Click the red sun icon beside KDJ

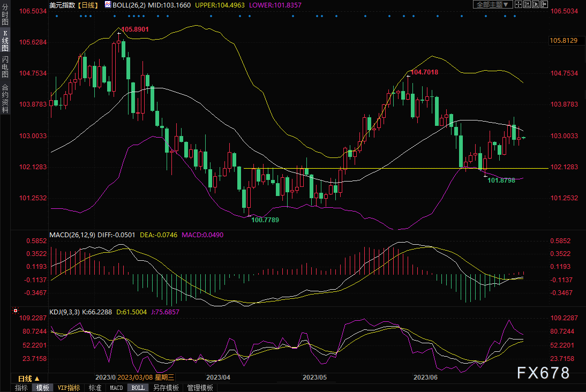tap(16, 311)
